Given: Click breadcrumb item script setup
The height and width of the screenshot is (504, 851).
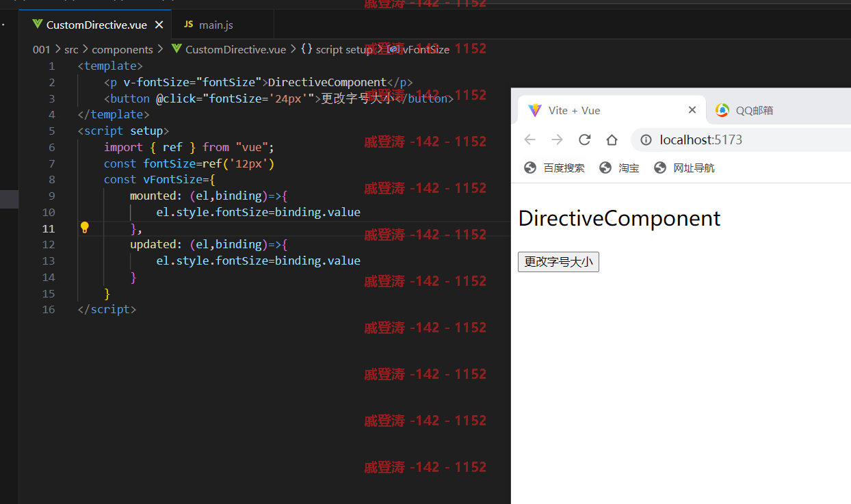Looking at the screenshot, I should (343, 49).
